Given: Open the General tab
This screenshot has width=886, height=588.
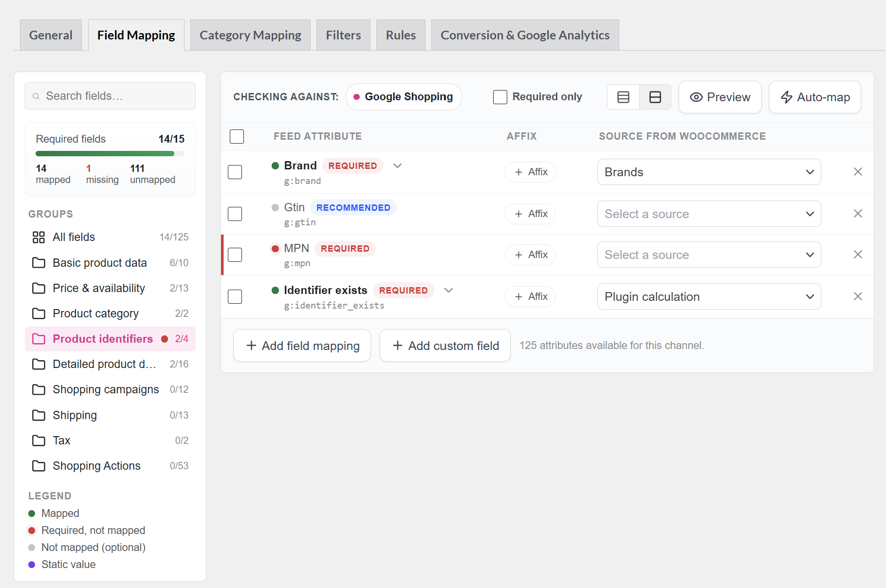Looking at the screenshot, I should (51, 35).
